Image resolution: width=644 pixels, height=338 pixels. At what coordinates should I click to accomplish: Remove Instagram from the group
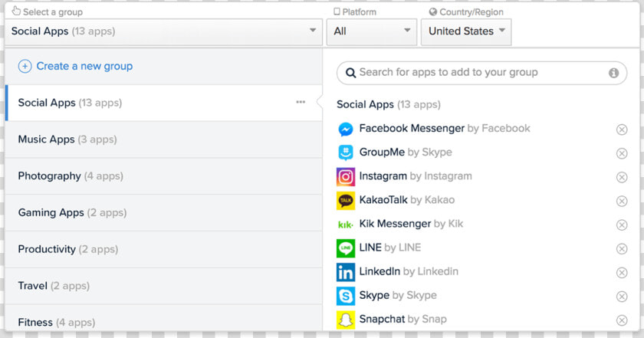[622, 177]
